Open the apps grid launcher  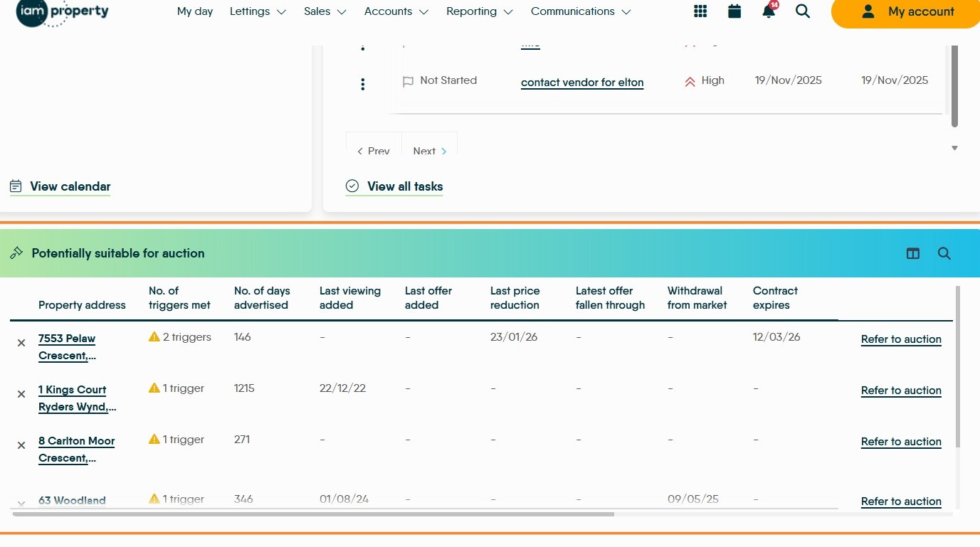click(x=700, y=11)
